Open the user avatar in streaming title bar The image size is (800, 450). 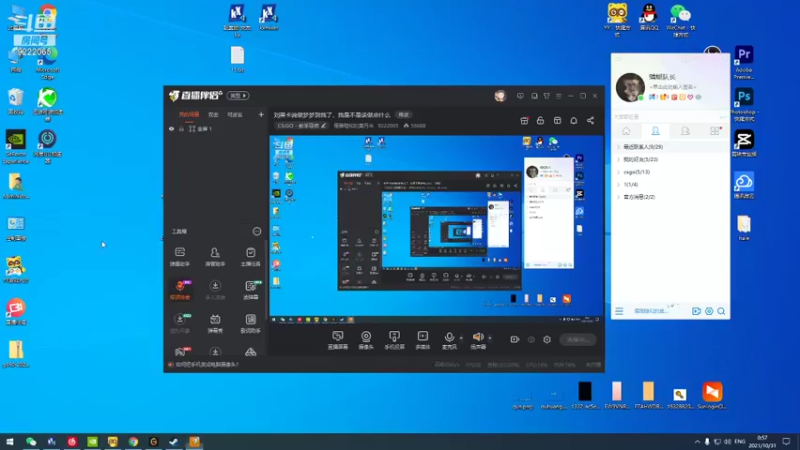coord(500,96)
